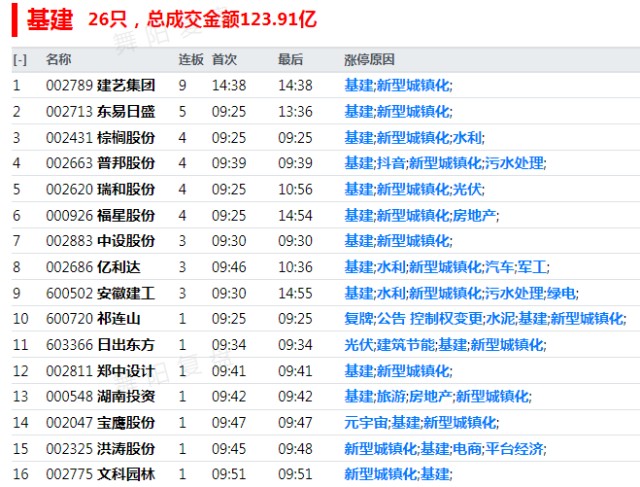Click 10:56 last-limit time for 瑞和股份
The image size is (640, 487).
tap(296, 189)
